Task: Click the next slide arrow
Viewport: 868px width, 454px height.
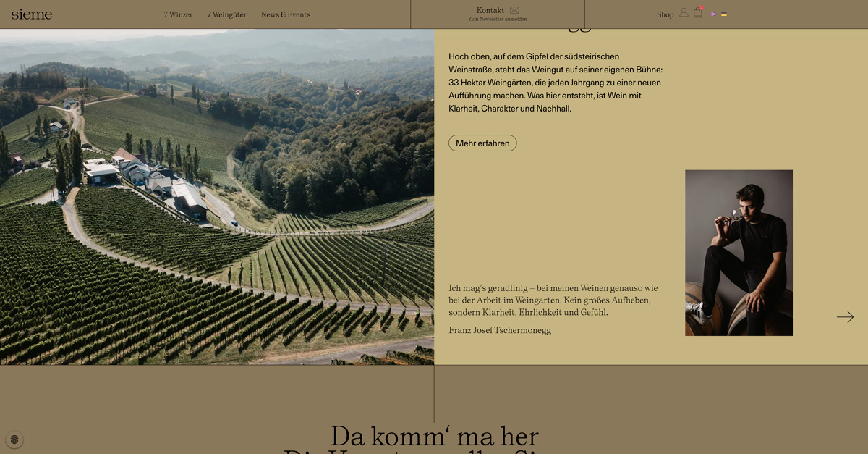Action: pyautogui.click(x=845, y=317)
